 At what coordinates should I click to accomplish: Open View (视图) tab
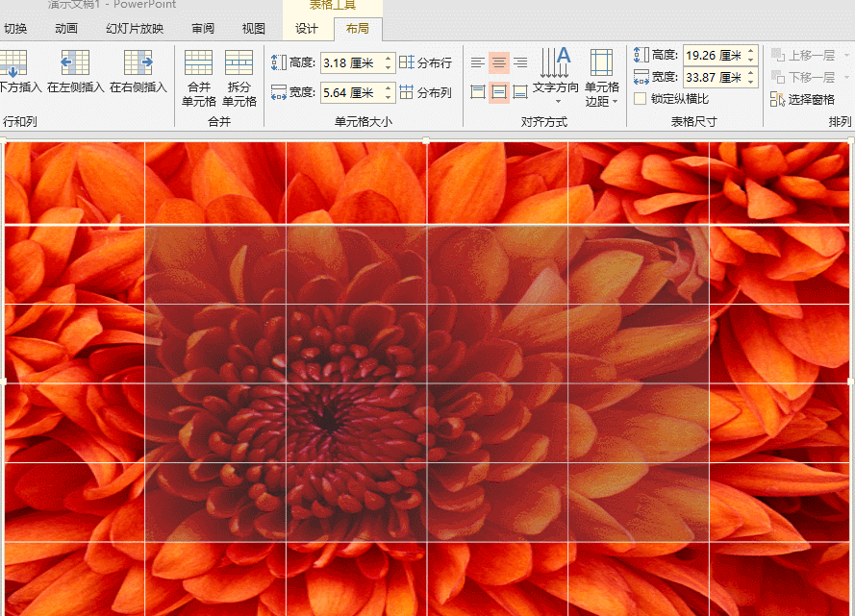[x=254, y=28]
